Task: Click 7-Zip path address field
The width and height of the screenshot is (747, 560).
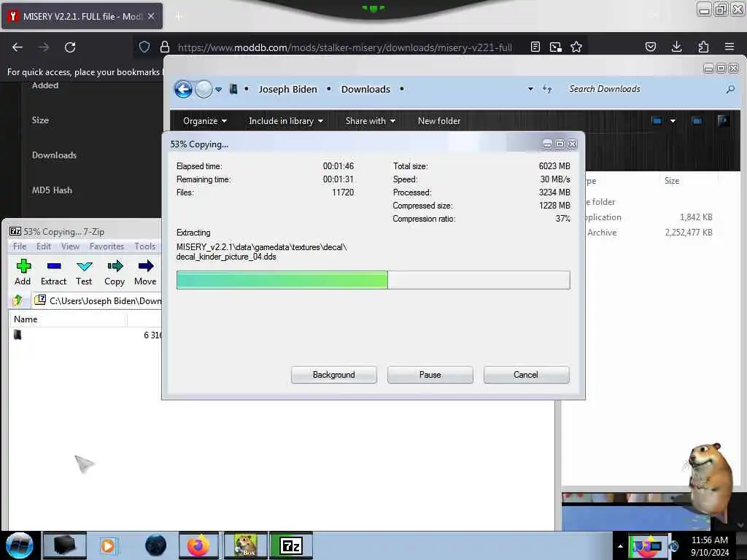Action: pyautogui.click(x=98, y=300)
